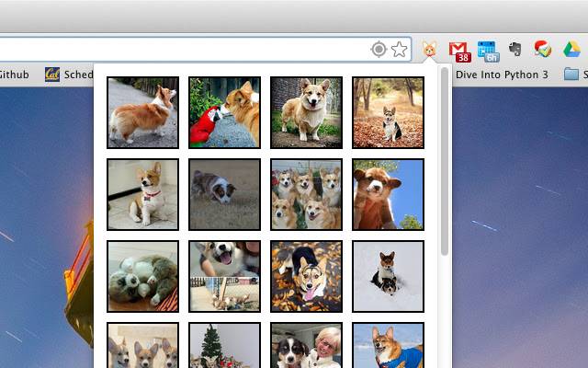Open the bookmarks folder icon at right
This screenshot has width=588, height=368.
coord(571,74)
